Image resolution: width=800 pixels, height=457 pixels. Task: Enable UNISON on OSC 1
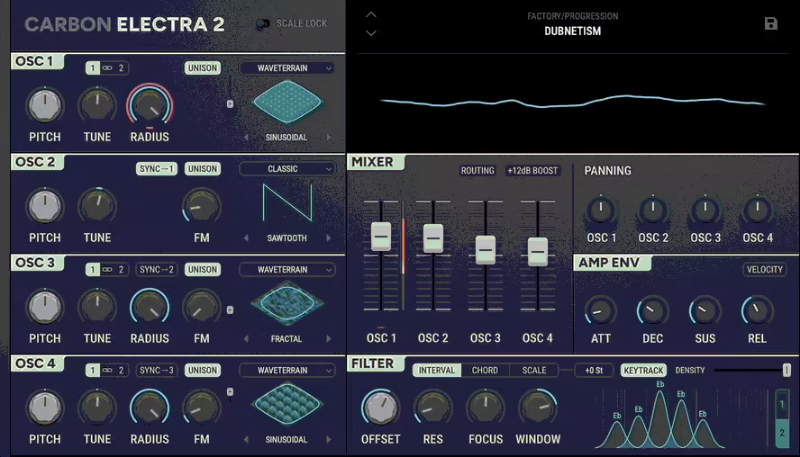(x=203, y=68)
